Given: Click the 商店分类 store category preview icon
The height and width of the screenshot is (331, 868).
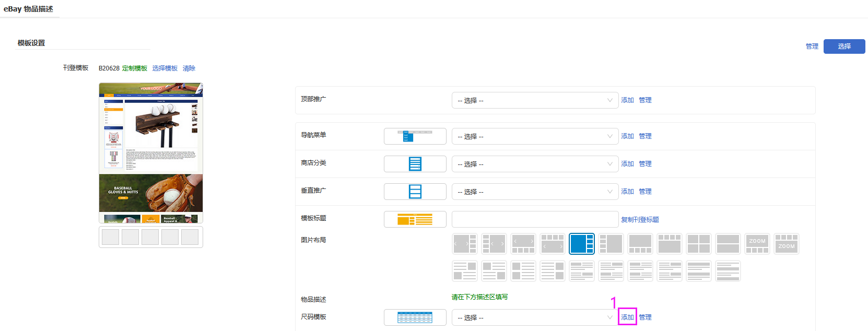Looking at the screenshot, I should click(x=415, y=164).
